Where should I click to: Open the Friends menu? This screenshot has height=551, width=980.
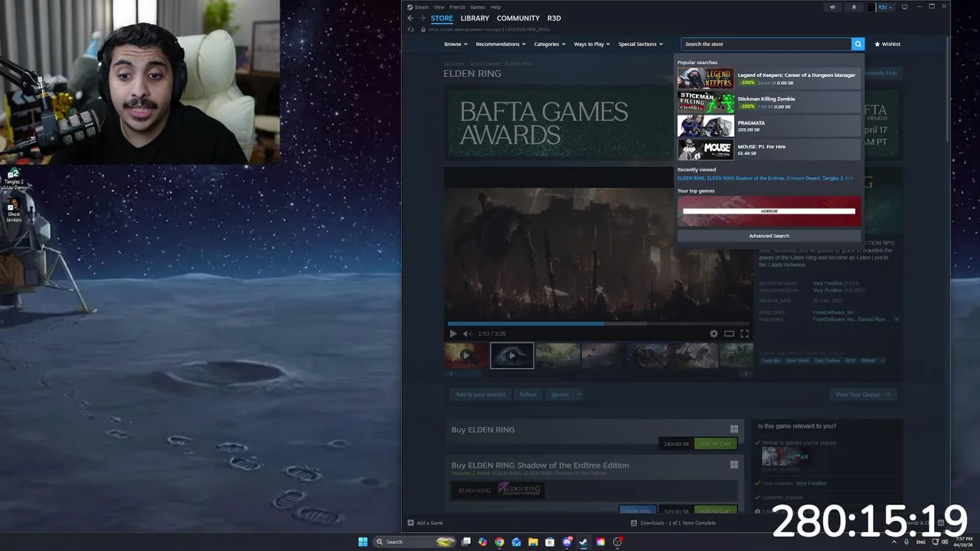(457, 7)
